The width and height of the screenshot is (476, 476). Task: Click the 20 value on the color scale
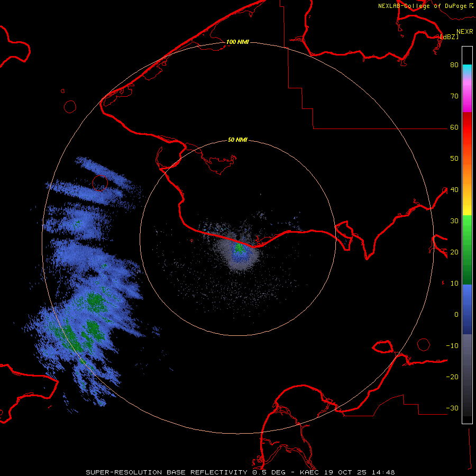point(454,252)
